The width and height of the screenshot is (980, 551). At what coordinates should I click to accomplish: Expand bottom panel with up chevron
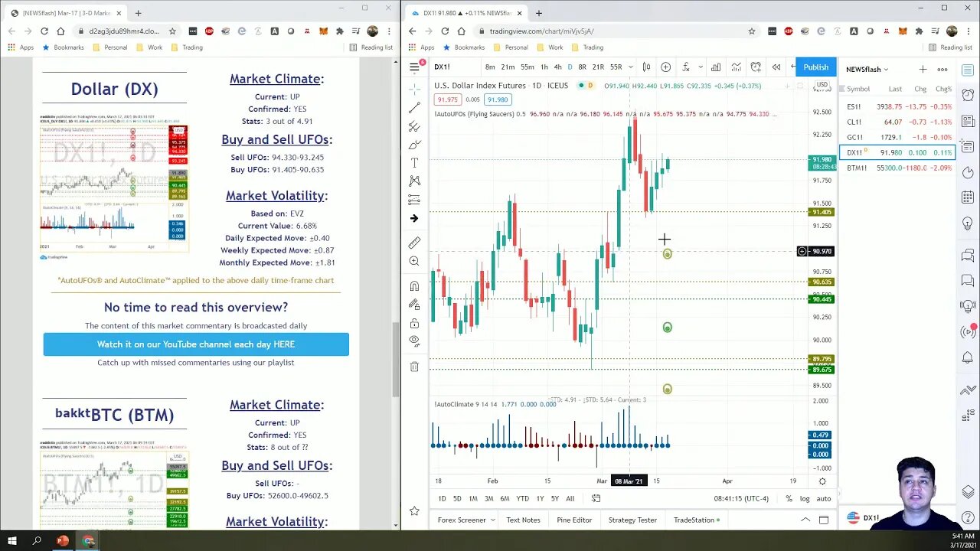(x=805, y=520)
